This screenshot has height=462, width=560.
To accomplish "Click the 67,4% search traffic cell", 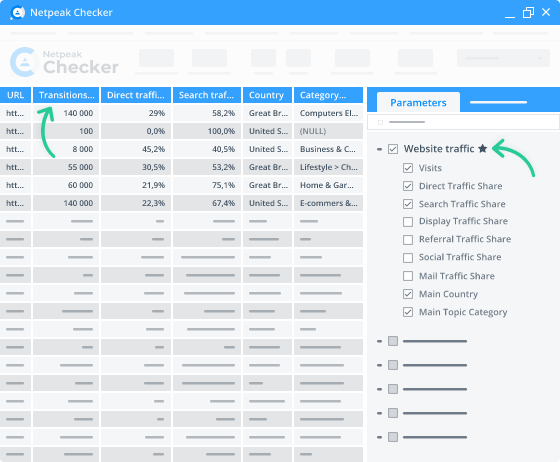I will 207,203.
